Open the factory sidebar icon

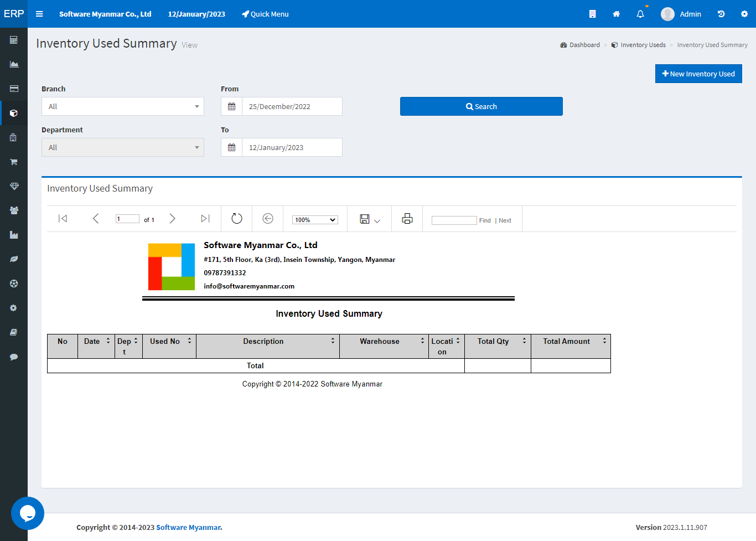click(x=14, y=235)
